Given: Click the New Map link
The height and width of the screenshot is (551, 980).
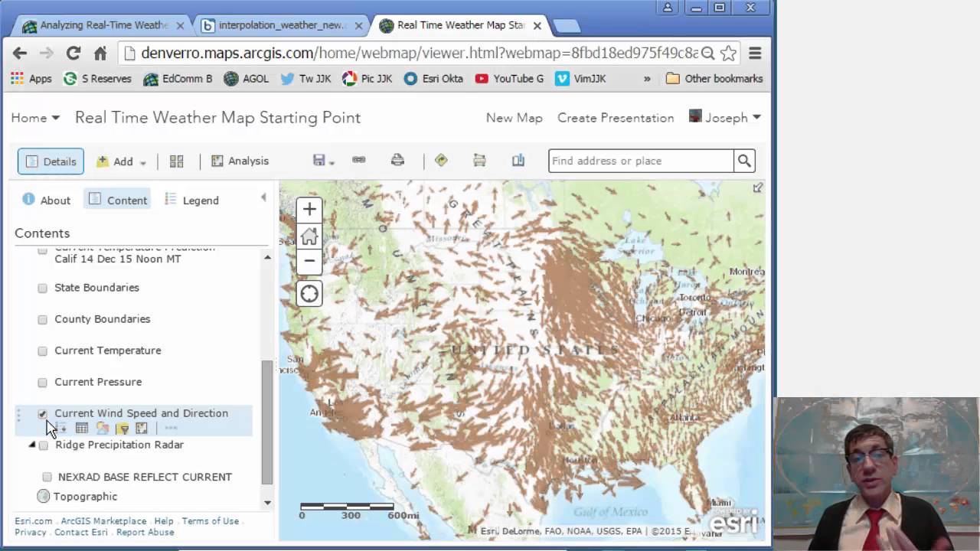Looking at the screenshot, I should click(514, 118).
